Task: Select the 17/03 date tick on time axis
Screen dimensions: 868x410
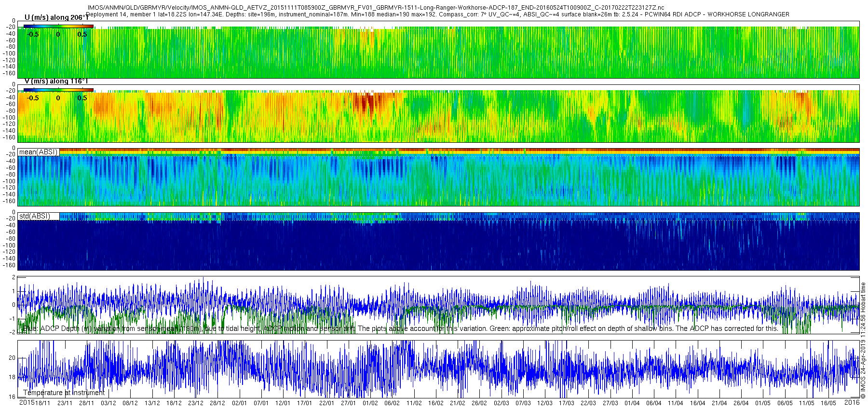Action: pos(567,403)
